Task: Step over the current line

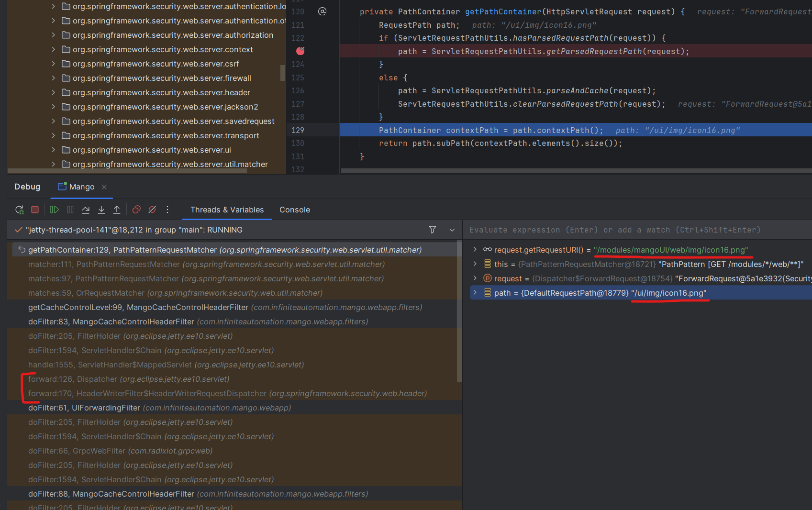Action: click(86, 210)
